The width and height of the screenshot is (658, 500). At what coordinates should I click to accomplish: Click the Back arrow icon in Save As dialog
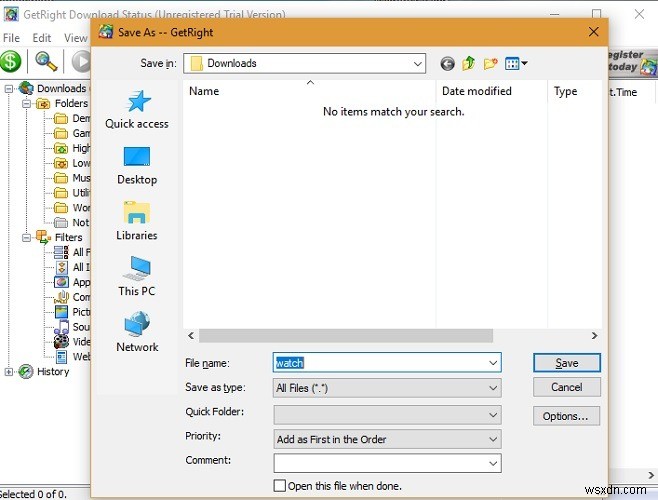447,64
